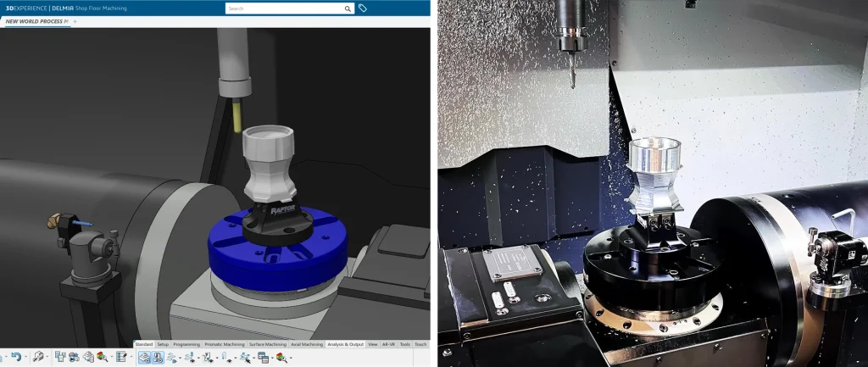
Task: Click the 3DEXPERIENCE DELMIA title text
Action: [66, 8]
